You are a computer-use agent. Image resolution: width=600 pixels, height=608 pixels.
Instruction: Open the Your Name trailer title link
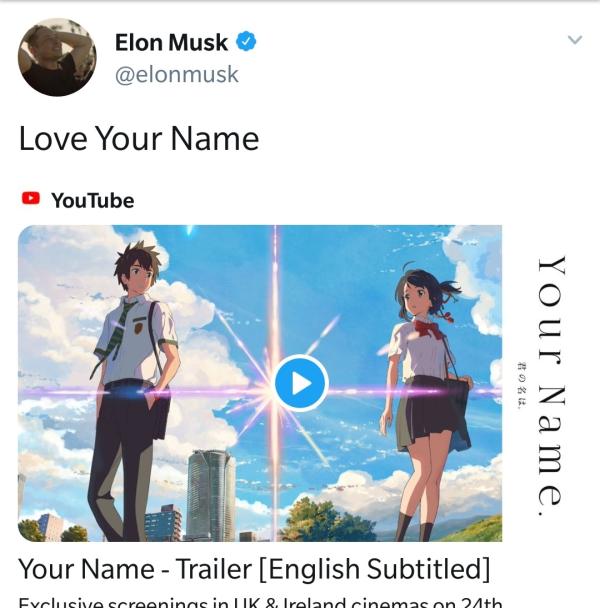click(254, 569)
